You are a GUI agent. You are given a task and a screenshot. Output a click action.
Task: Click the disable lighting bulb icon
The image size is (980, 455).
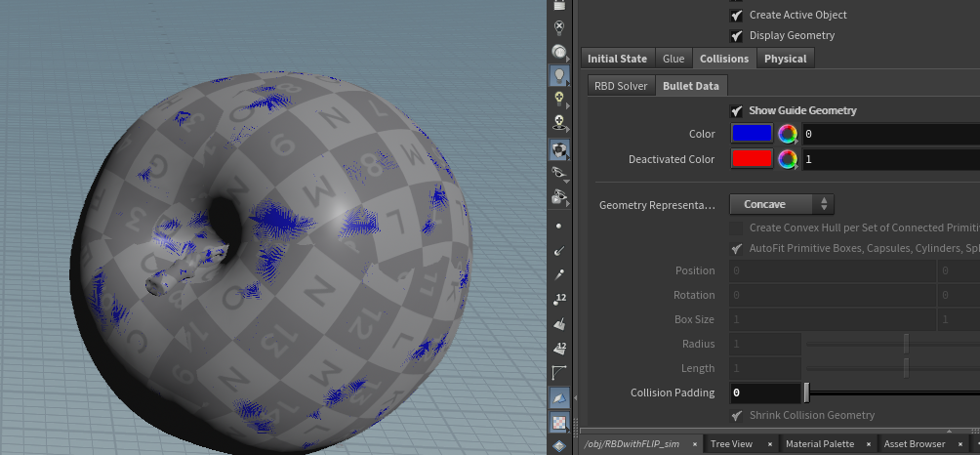pyautogui.click(x=558, y=27)
